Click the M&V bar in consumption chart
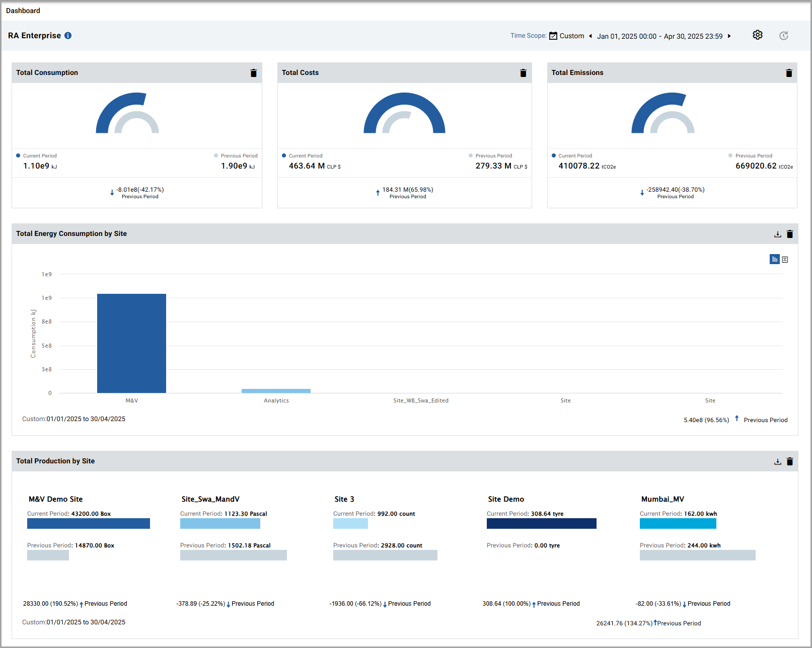Image resolution: width=812 pixels, height=648 pixels. (x=131, y=343)
